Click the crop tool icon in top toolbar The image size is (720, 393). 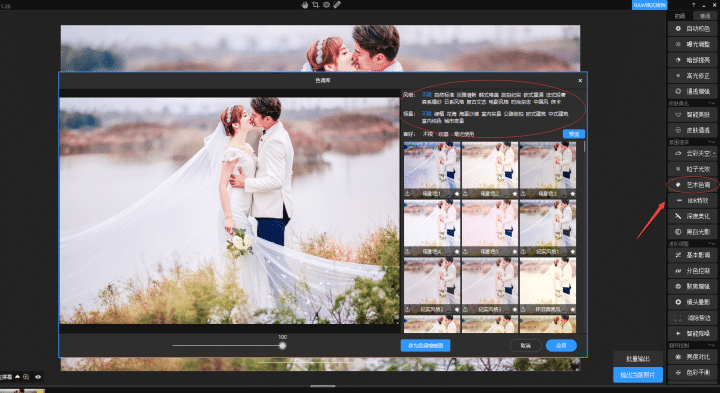click(315, 5)
